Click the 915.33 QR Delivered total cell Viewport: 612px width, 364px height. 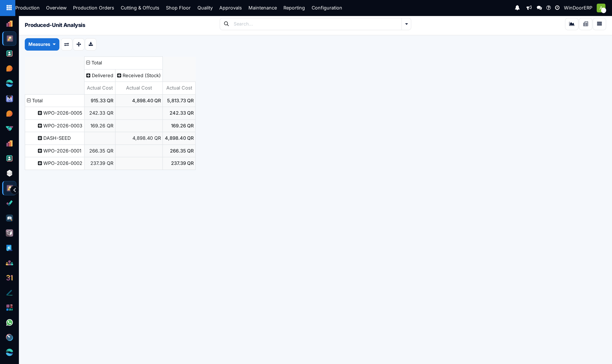(100, 101)
